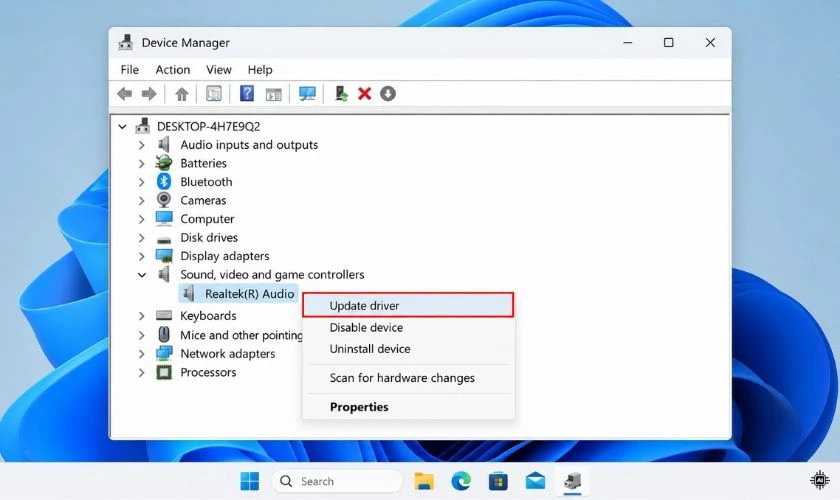Expand the Bluetooth category
The width and height of the screenshot is (840, 500).
(x=141, y=182)
